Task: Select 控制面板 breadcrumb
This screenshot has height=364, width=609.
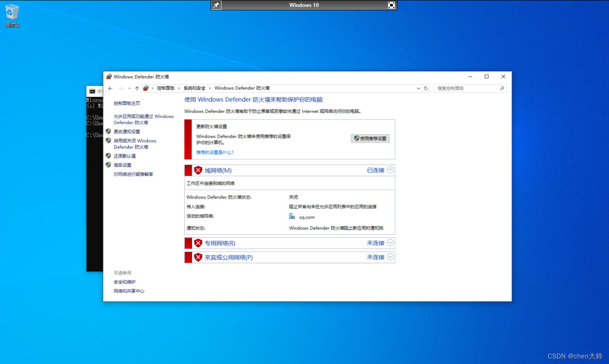Action: coord(166,88)
